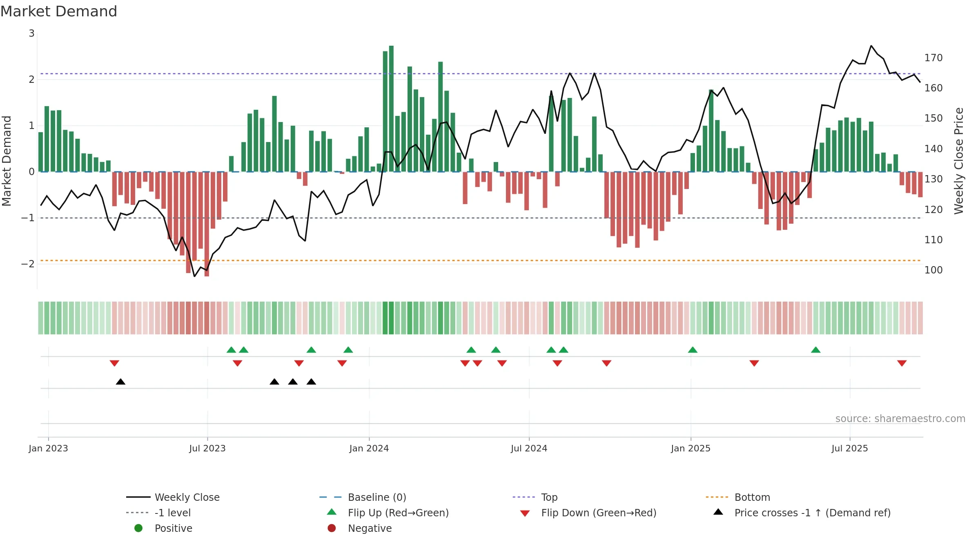
Task: Click the 'Jul 2023' date axis label
Action: pyautogui.click(x=207, y=448)
